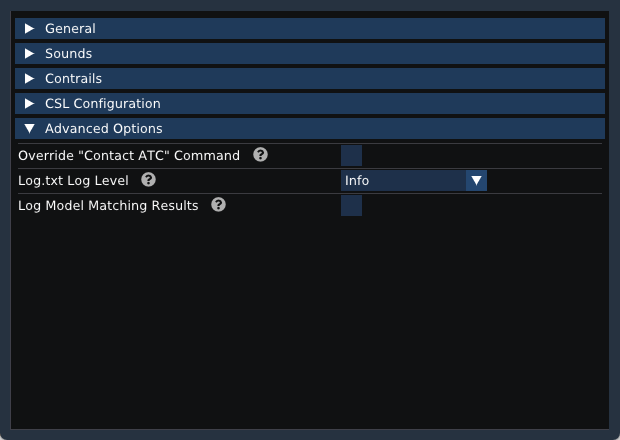
Task: Open the CSL Configuration section
Action: tap(310, 103)
